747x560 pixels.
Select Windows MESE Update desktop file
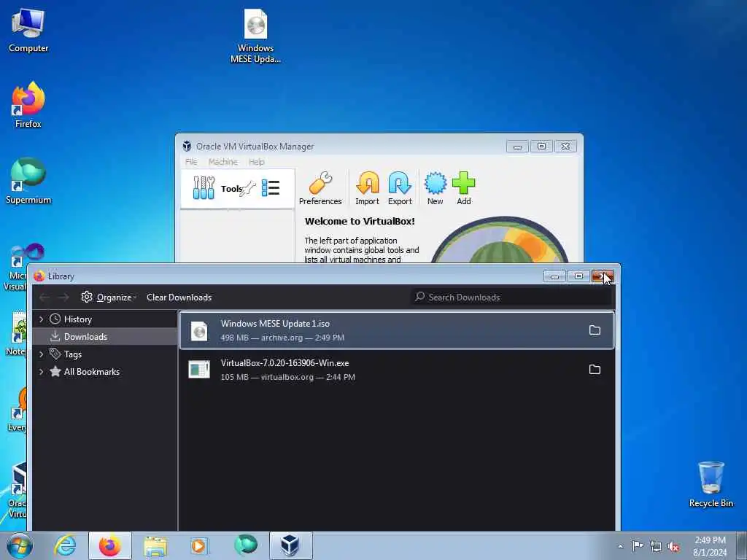[x=256, y=36]
